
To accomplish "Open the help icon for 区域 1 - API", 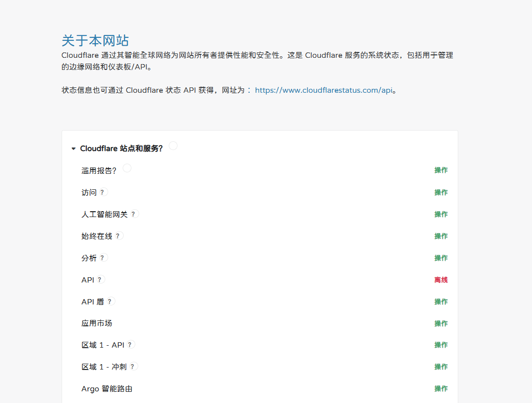I will (x=130, y=345).
